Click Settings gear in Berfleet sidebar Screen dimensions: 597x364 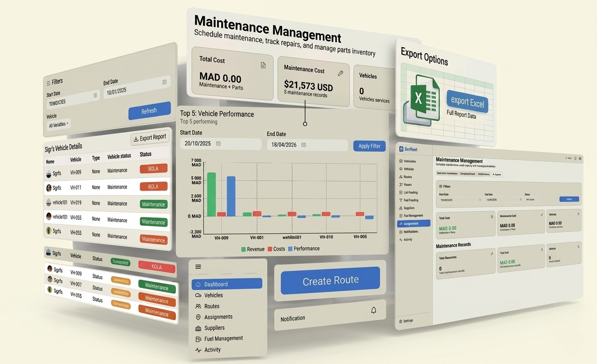click(x=400, y=321)
